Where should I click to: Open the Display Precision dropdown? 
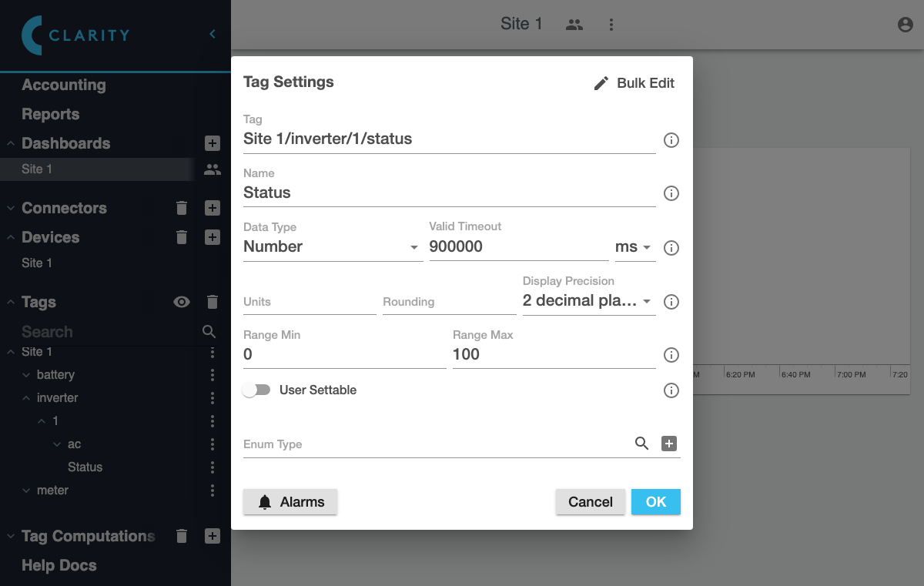point(588,301)
